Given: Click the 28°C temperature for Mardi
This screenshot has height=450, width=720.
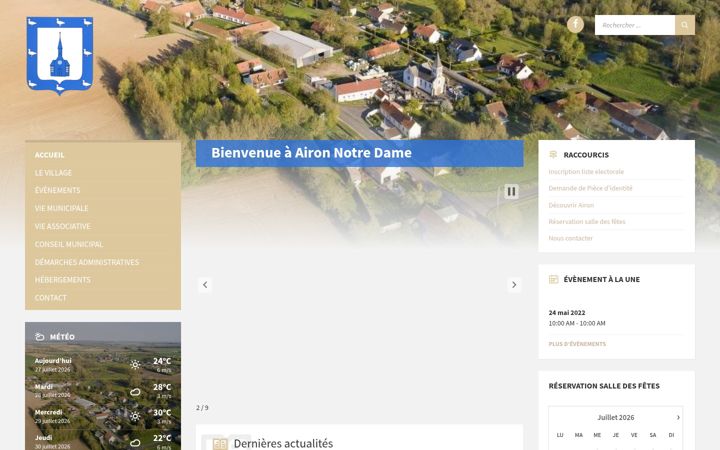Looking at the screenshot, I should click(162, 387).
